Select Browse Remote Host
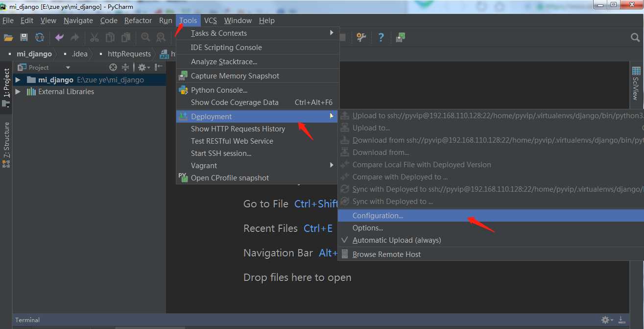Screen dimensions: 644x329 [x=491, y=254]
